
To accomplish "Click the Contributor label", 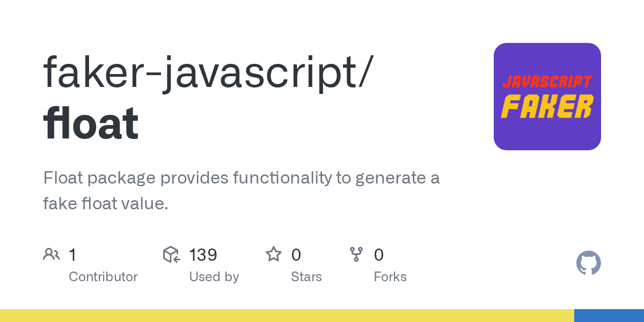I will click(x=103, y=277).
